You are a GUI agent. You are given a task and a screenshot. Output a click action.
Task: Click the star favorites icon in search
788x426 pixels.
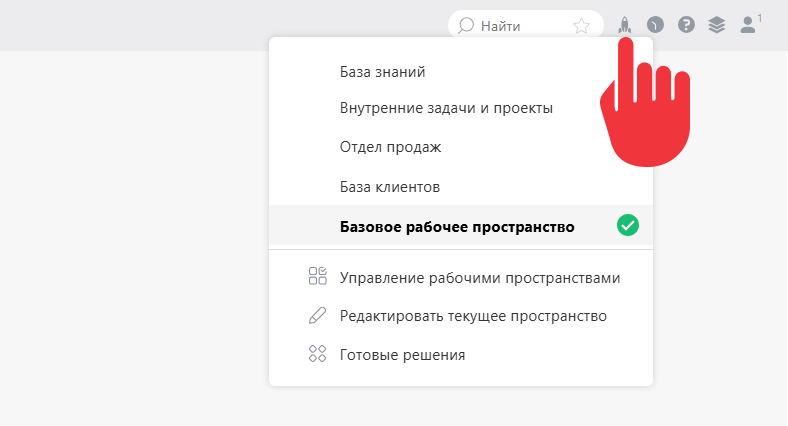[x=581, y=26]
